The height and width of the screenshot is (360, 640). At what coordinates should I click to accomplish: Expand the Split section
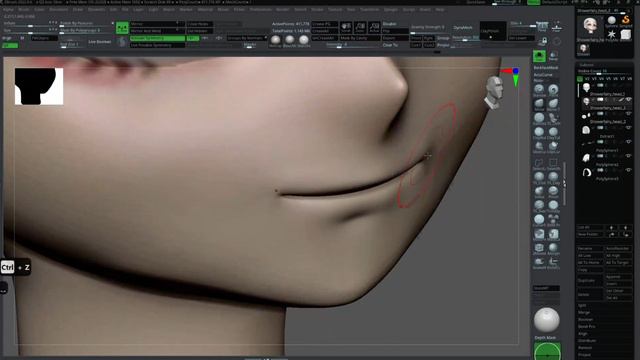click(582, 305)
